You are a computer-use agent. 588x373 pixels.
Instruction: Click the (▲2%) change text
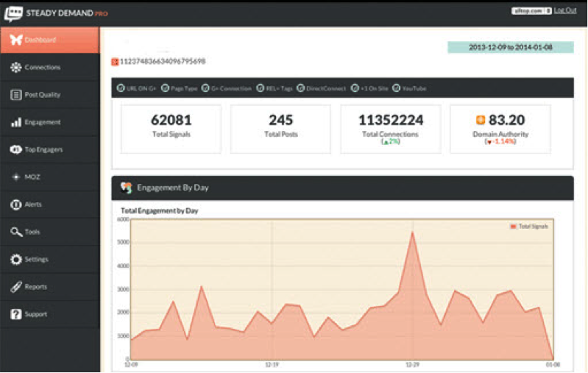pos(390,141)
